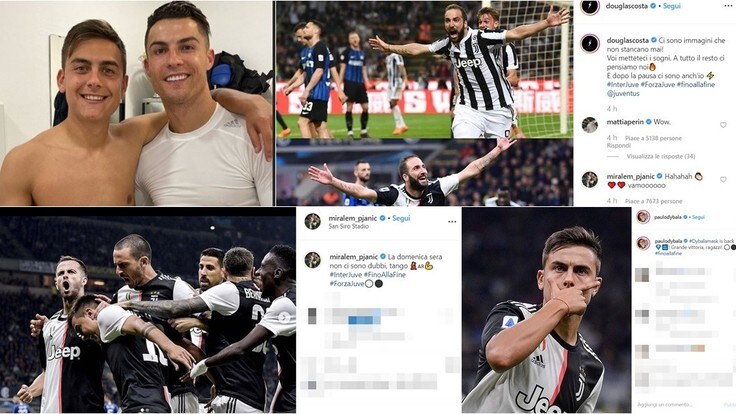The height and width of the screenshot is (414, 736).
Task: Click the Aggiungi un commento field
Action: point(664,405)
